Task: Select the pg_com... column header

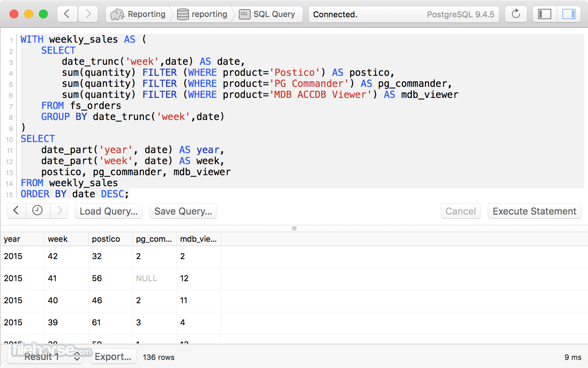Action: 155,239
